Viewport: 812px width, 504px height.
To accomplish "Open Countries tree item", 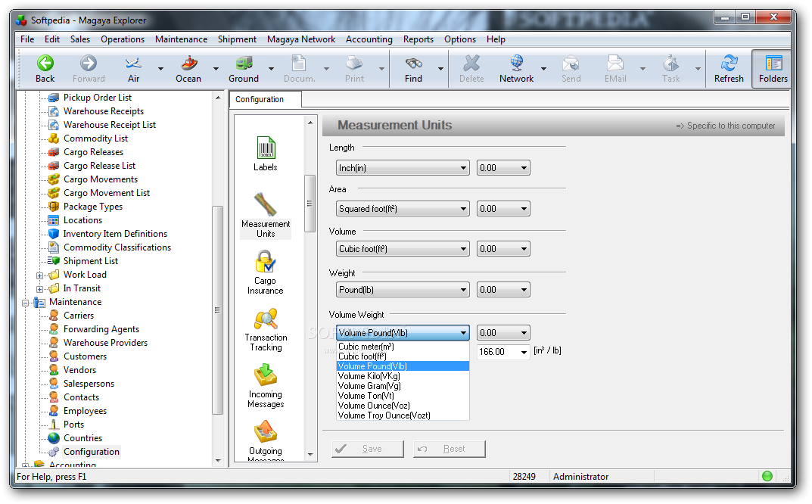I will [x=82, y=438].
